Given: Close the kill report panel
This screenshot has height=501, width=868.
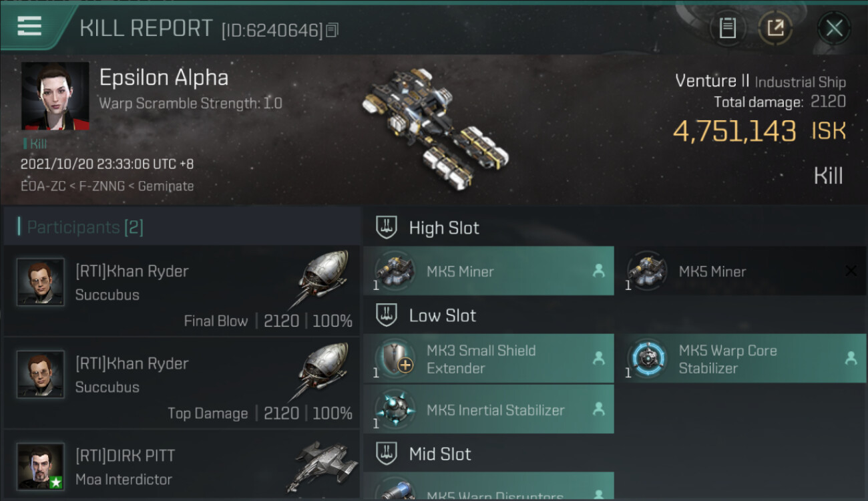Looking at the screenshot, I should [834, 28].
